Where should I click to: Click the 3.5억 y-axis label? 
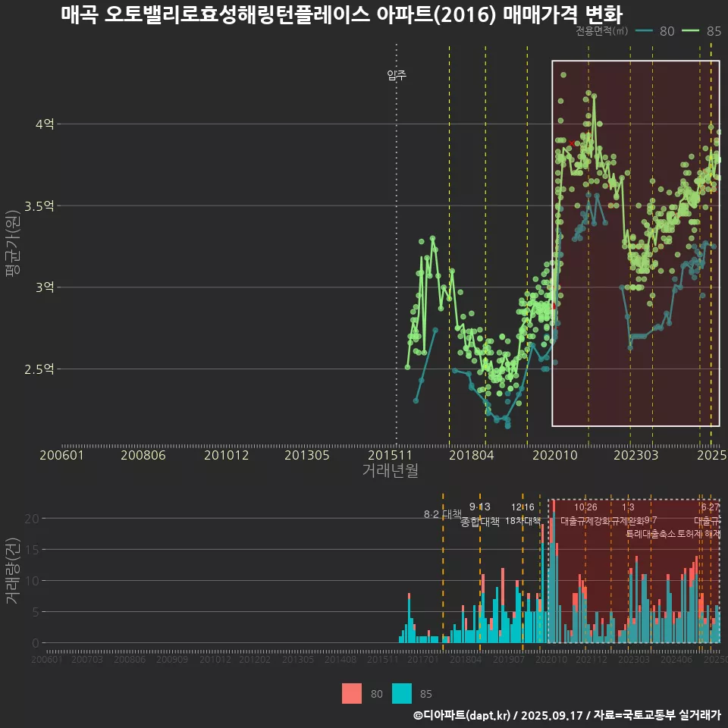click(x=39, y=206)
